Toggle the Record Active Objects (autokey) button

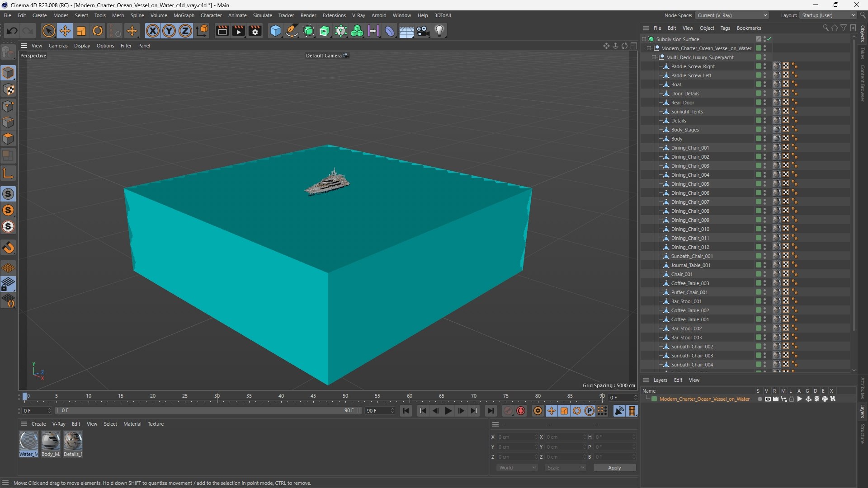point(521,411)
